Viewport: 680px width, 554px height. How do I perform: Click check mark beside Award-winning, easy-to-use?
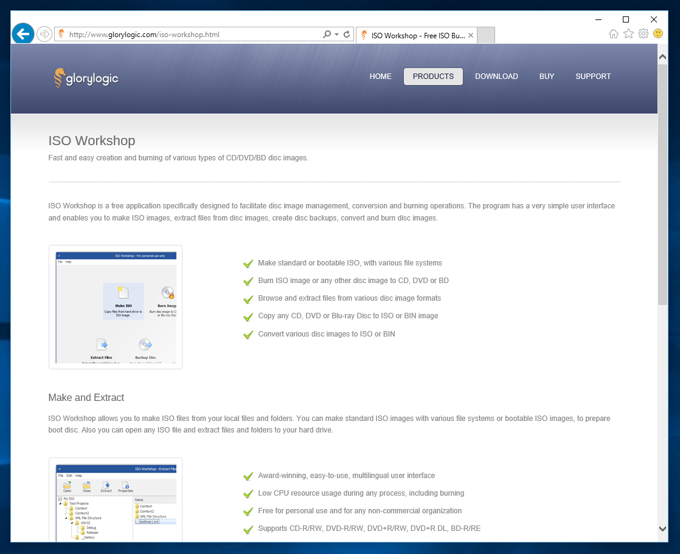pos(248,476)
